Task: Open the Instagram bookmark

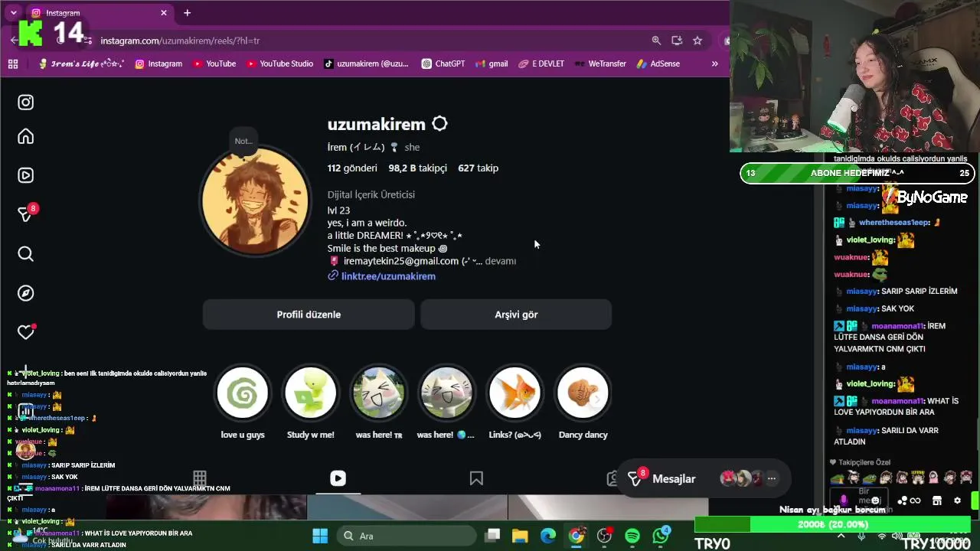Action: pyautogui.click(x=158, y=64)
